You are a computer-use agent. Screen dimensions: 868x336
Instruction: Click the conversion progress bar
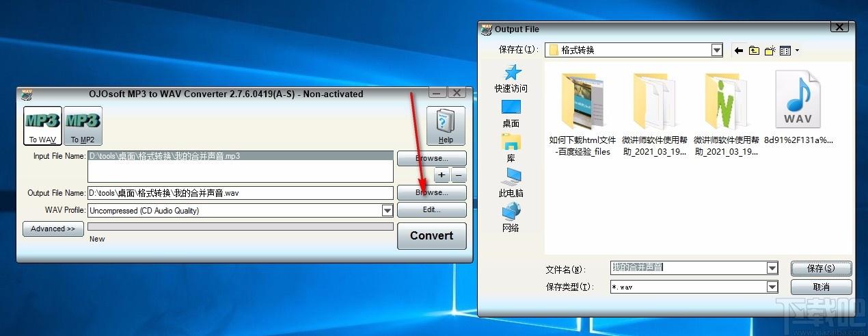pyautogui.click(x=241, y=227)
